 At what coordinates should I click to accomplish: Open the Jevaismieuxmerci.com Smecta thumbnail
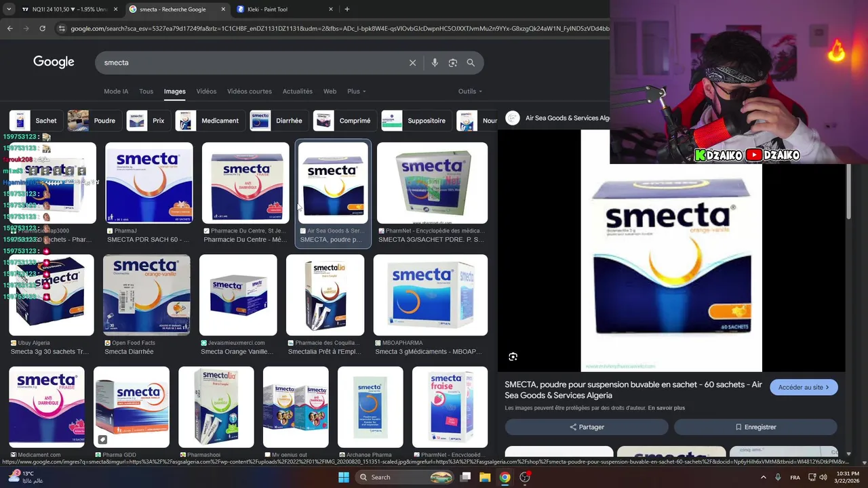pos(238,295)
